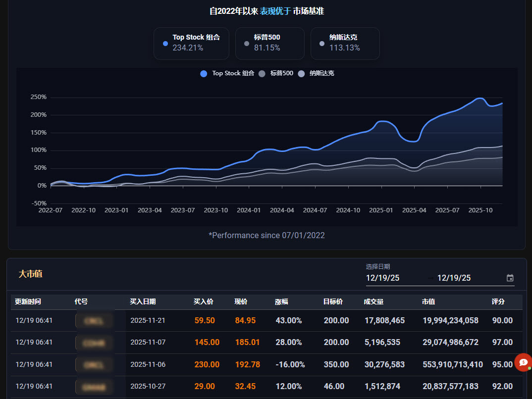Open the end date 12/19/25 selector

454,278
